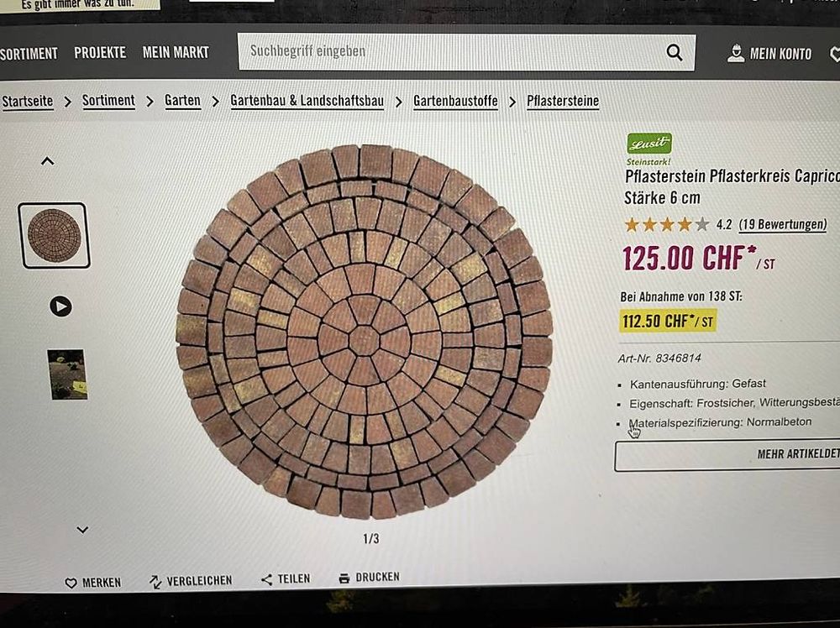Click the Drucken printer icon

pos(344,578)
